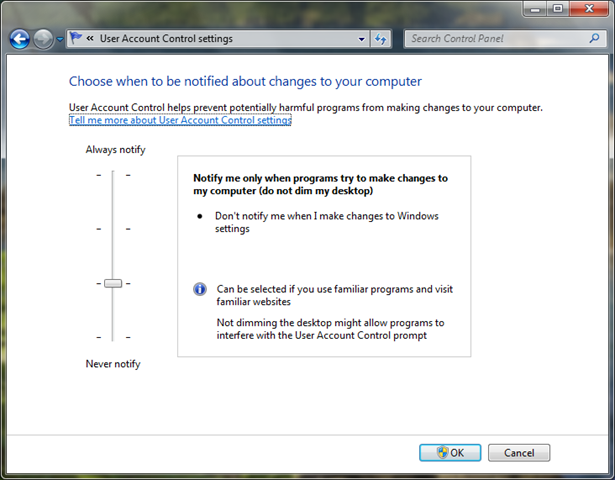The image size is (615, 480).
Task: Click the OK button with shield
Action: click(450, 453)
